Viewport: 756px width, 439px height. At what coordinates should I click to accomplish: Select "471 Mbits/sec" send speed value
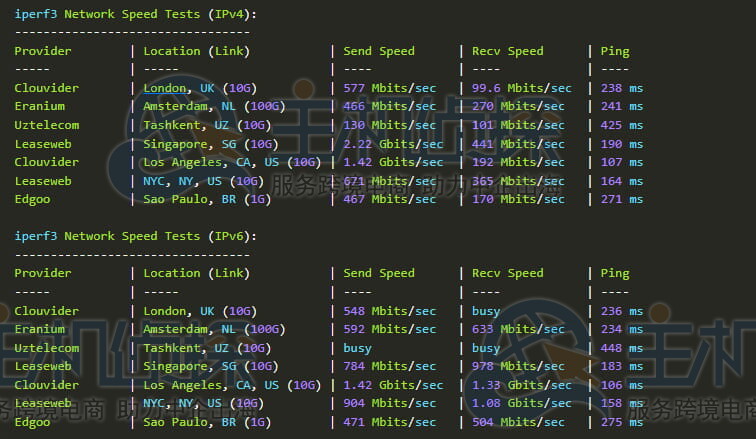pos(390,422)
